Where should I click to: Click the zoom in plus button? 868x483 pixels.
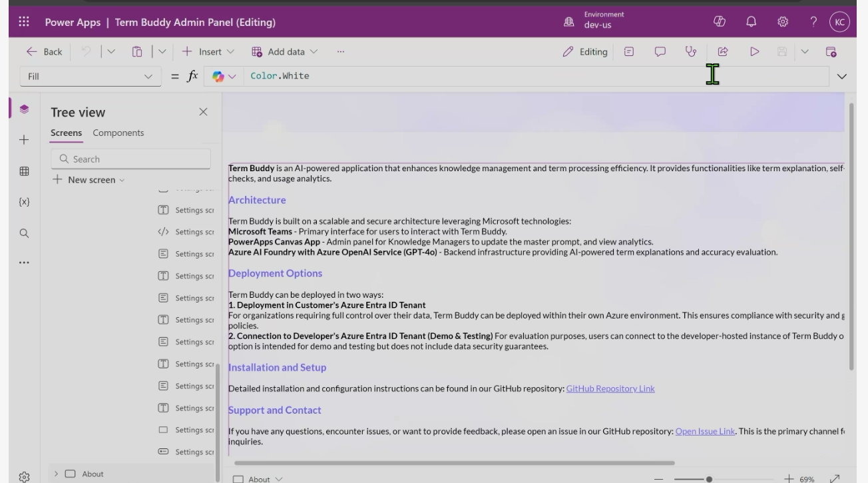pyautogui.click(x=789, y=478)
